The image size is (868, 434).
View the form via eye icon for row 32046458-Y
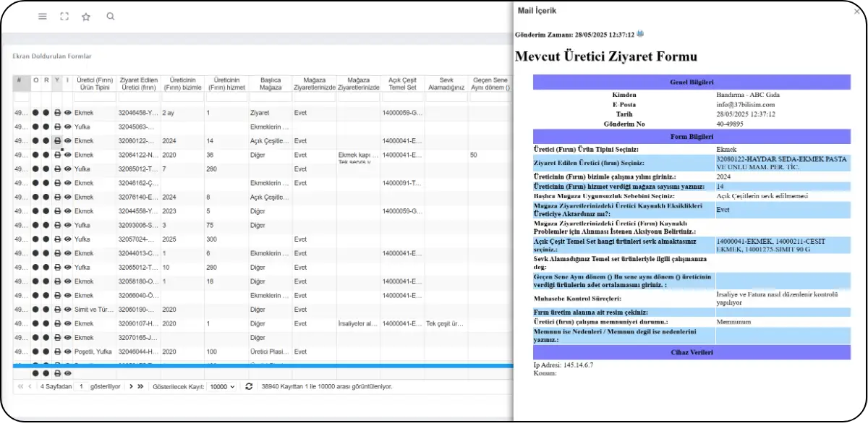(x=67, y=113)
